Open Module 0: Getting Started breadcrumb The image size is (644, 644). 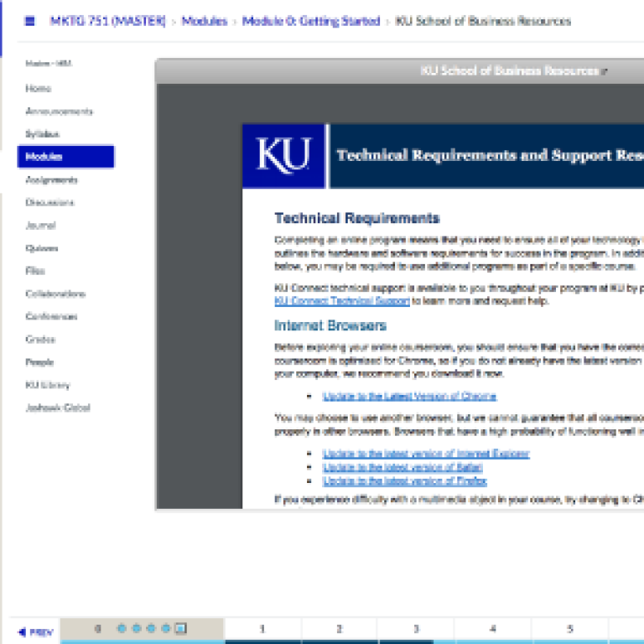tap(311, 21)
